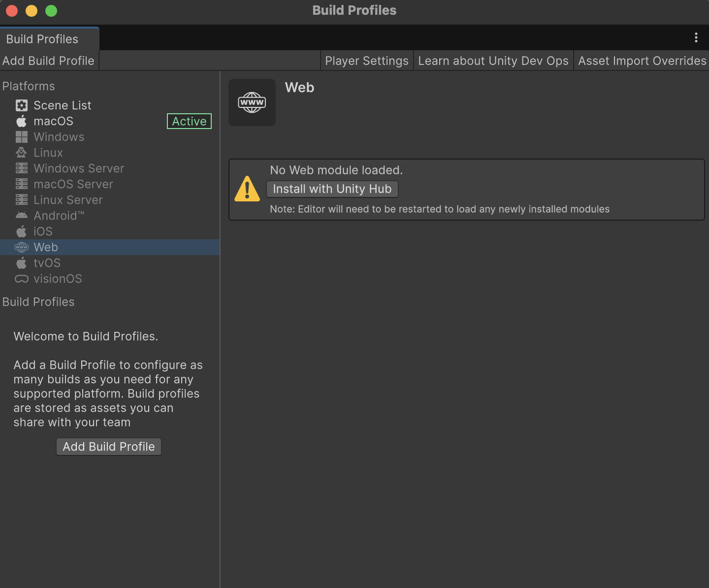The height and width of the screenshot is (588, 709).
Task: Click the visionOS headset icon
Action: point(22,279)
